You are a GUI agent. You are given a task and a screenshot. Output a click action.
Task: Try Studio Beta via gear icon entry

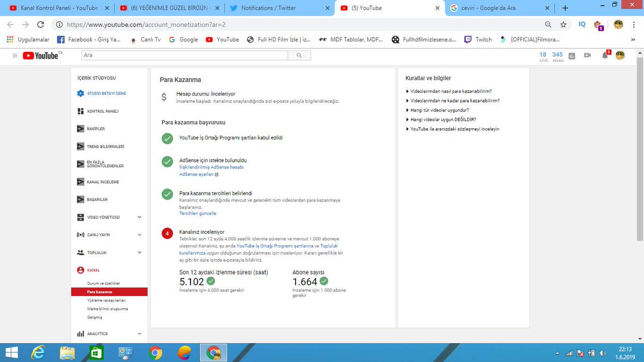coord(102,93)
